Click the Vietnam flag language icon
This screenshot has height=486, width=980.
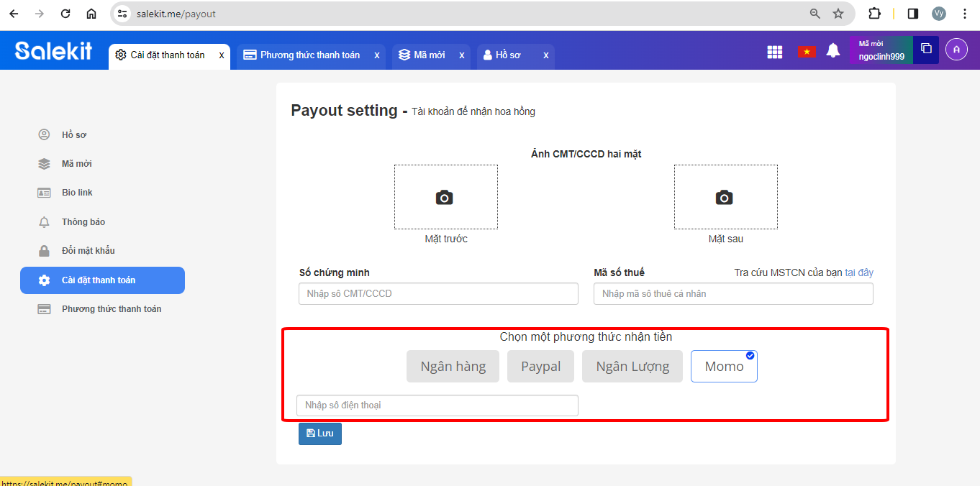806,52
